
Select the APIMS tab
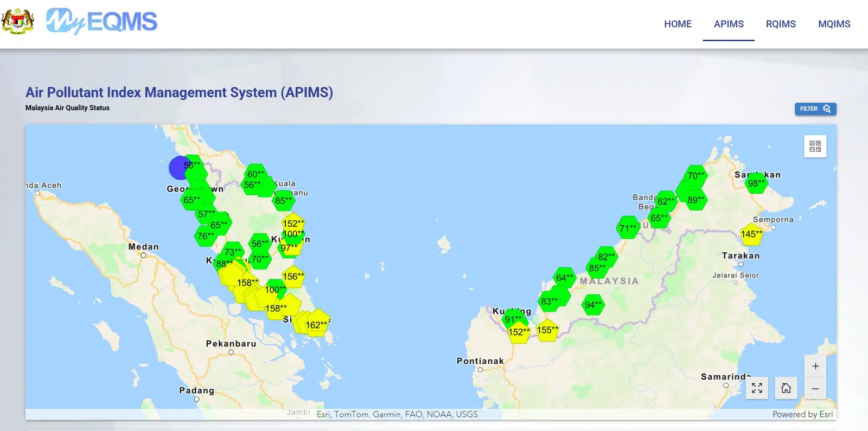coord(729,24)
